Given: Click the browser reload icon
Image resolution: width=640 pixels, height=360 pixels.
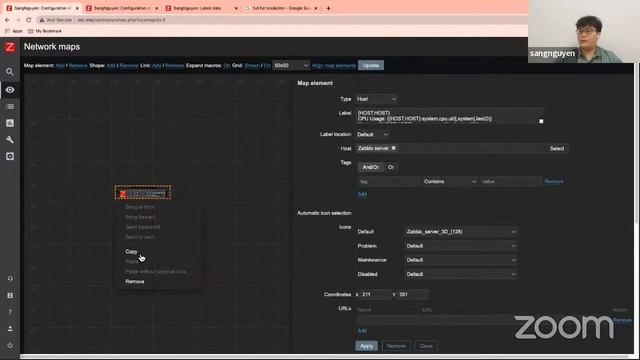Looking at the screenshot, I should point(29,20).
